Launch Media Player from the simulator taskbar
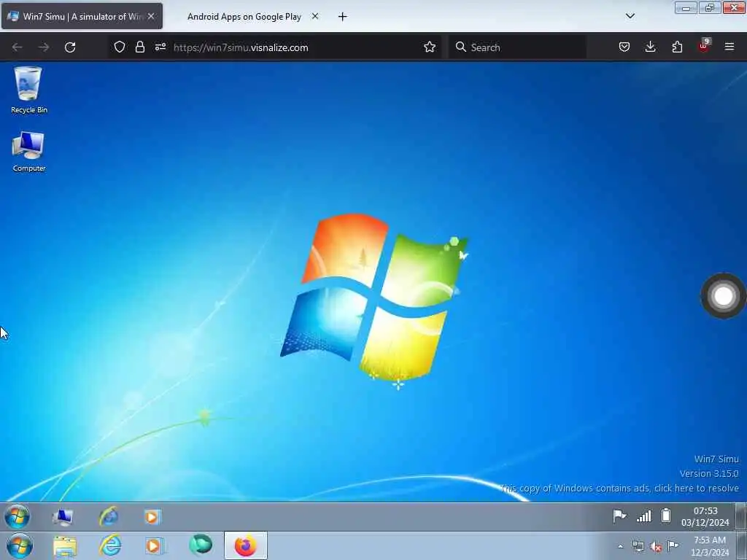 tap(152, 517)
